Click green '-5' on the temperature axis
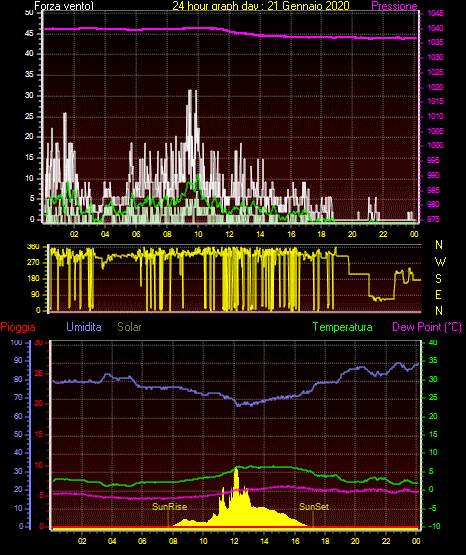 pos(433,508)
